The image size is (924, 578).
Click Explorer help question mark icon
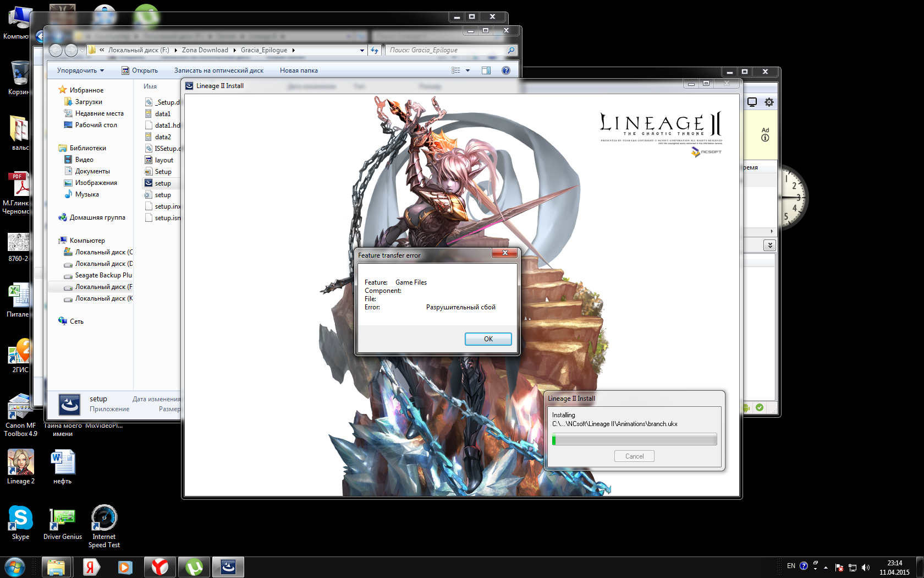506,70
